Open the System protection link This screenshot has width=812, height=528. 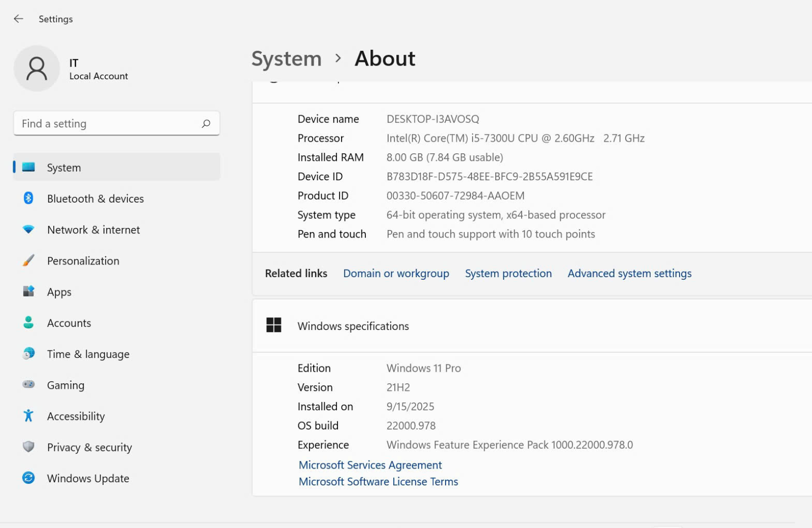(x=508, y=274)
